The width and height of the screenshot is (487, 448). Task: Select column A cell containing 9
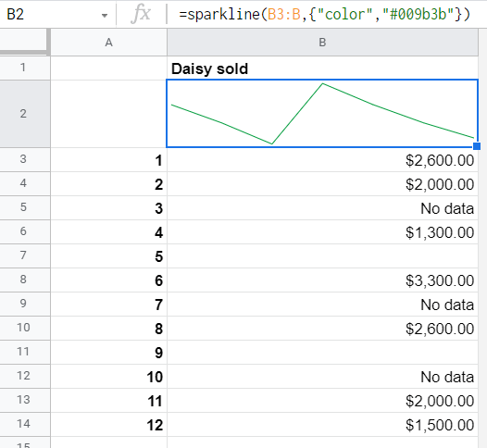coord(108,352)
